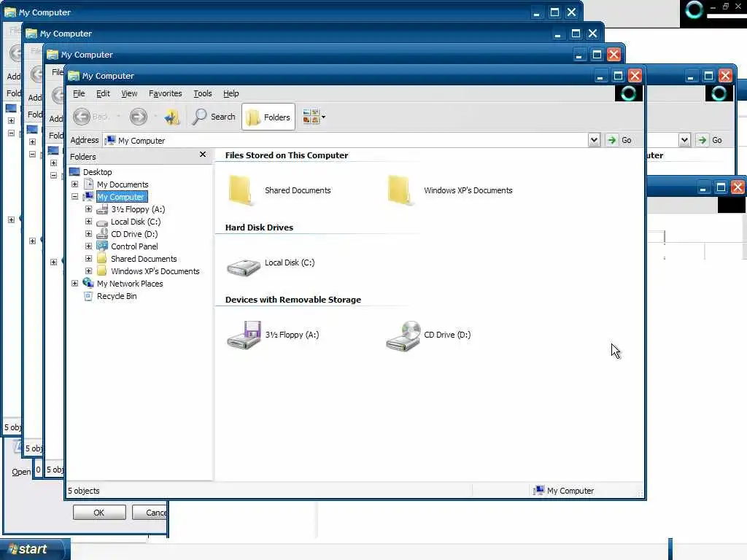Expand Local Disk (C:) tree node

(x=88, y=222)
